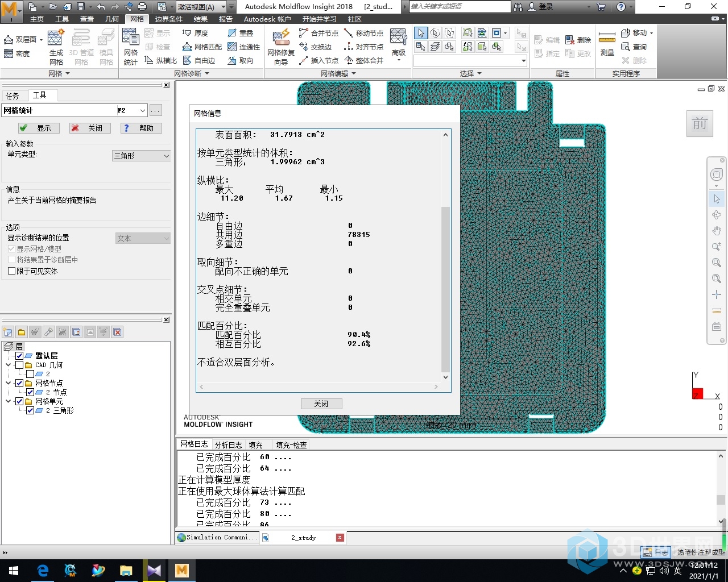728x582 pixels.
Task: Switch to the 分析日志 log tab
Action: click(x=228, y=445)
